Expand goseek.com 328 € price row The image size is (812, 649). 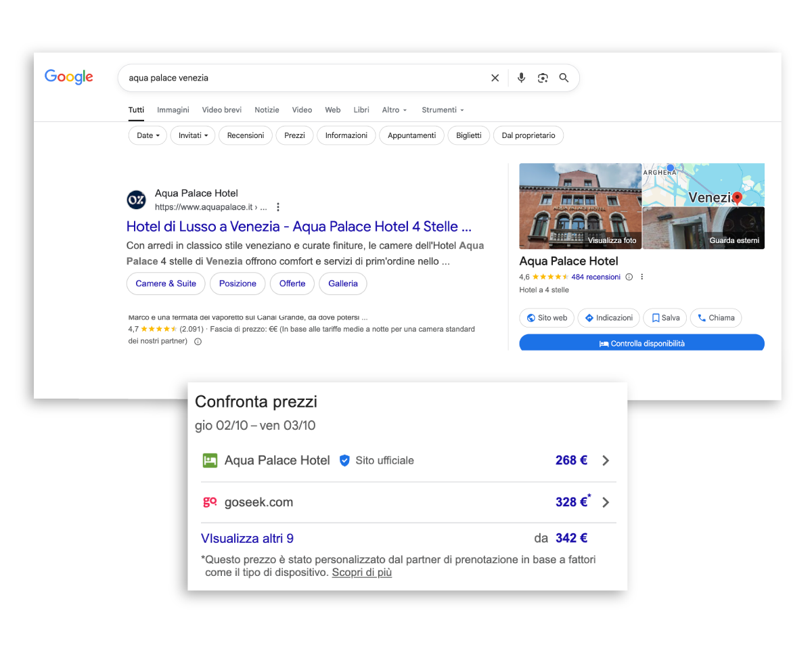click(x=605, y=502)
